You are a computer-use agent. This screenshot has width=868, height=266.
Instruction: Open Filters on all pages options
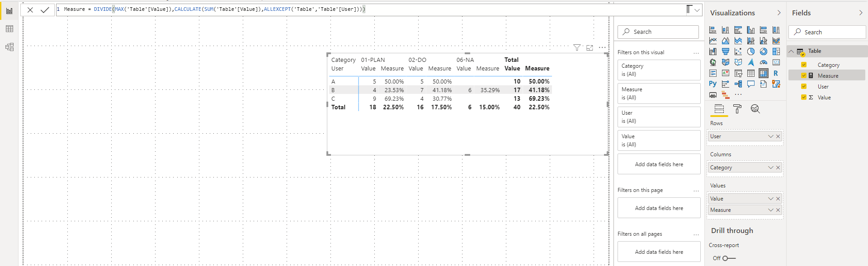(696, 234)
